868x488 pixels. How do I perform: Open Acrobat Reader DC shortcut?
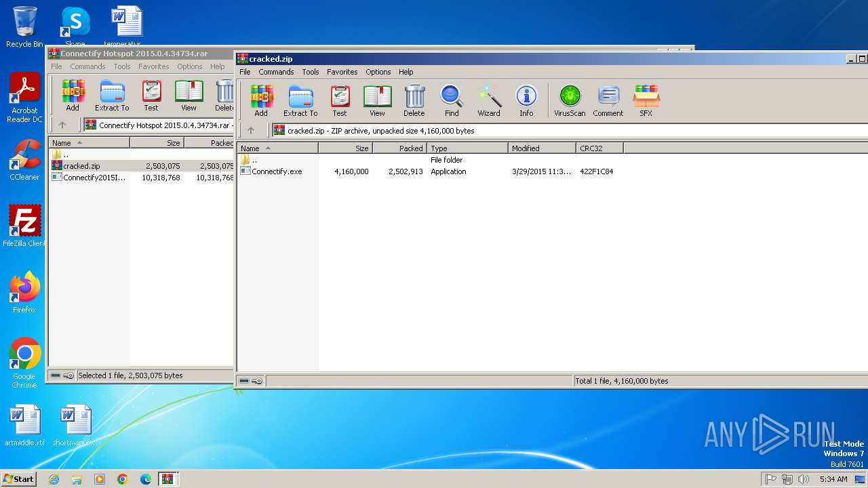[24, 98]
